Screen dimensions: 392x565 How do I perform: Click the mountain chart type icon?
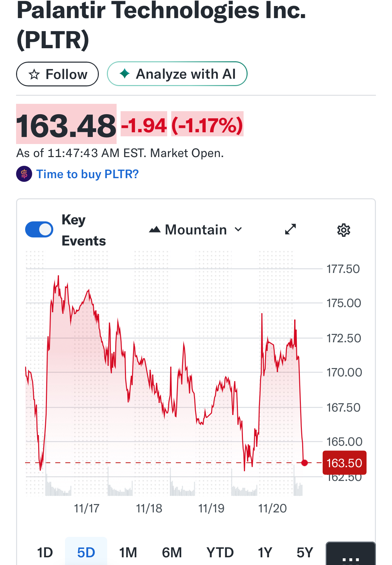[x=155, y=230]
